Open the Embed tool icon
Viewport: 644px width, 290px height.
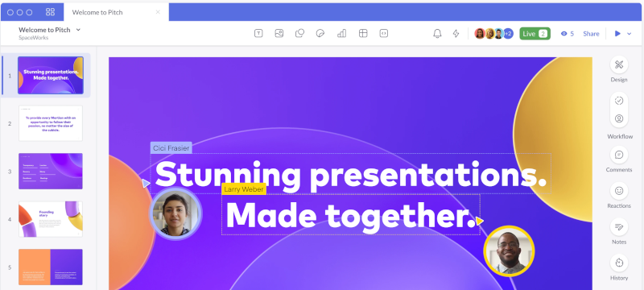tap(384, 34)
